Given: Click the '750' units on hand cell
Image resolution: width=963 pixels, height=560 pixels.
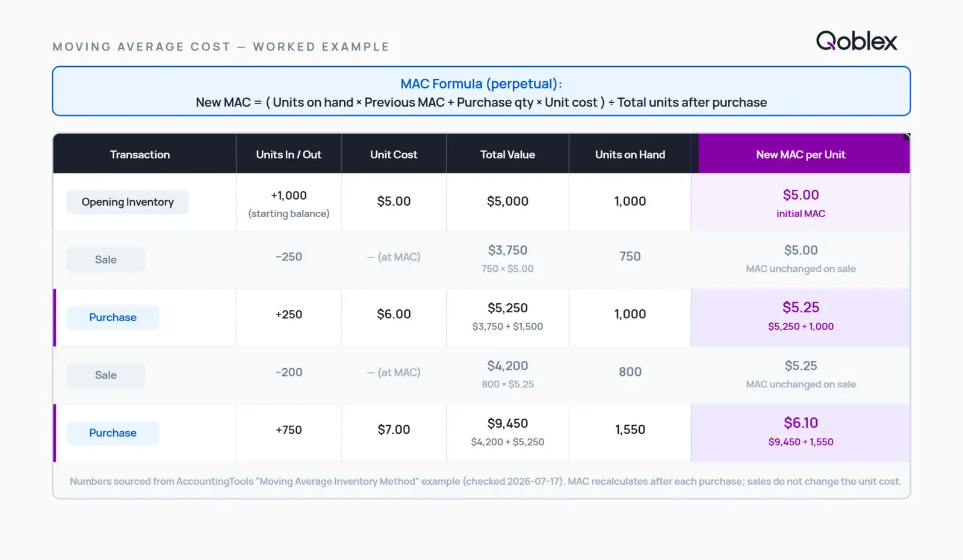Looking at the screenshot, I should coord(630,257).
